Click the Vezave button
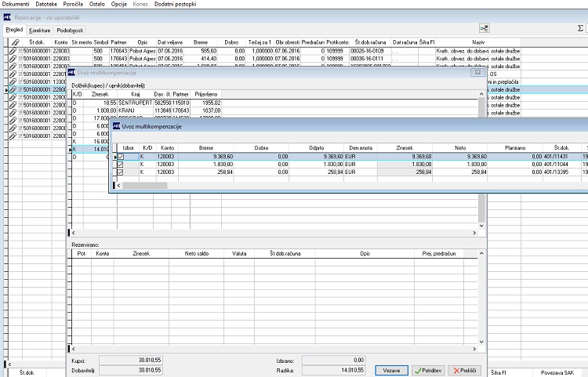Viewport: 588px width, 377px height. [x=391, y=371]
